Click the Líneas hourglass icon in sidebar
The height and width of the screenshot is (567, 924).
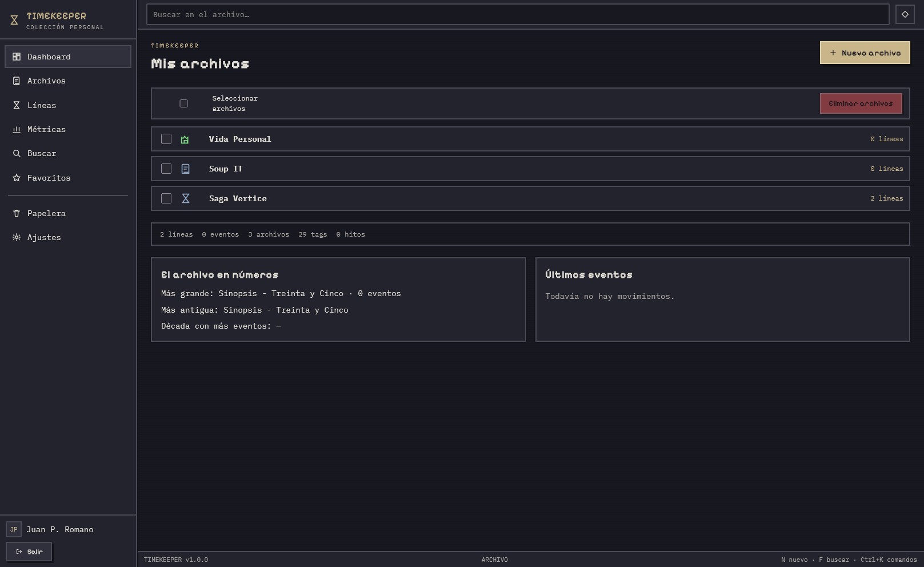(17, 105)
